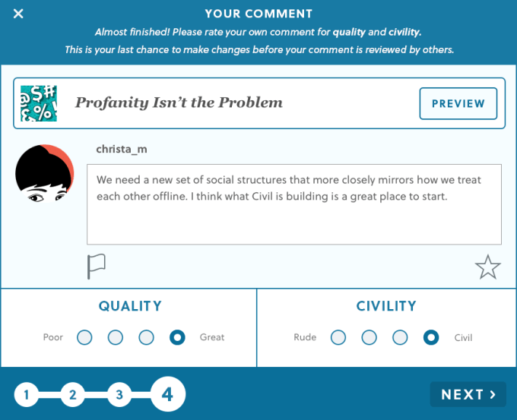Select the Great quality radio button
The height and width of the screenshot is (420, 517).
[x=177, y=337]
